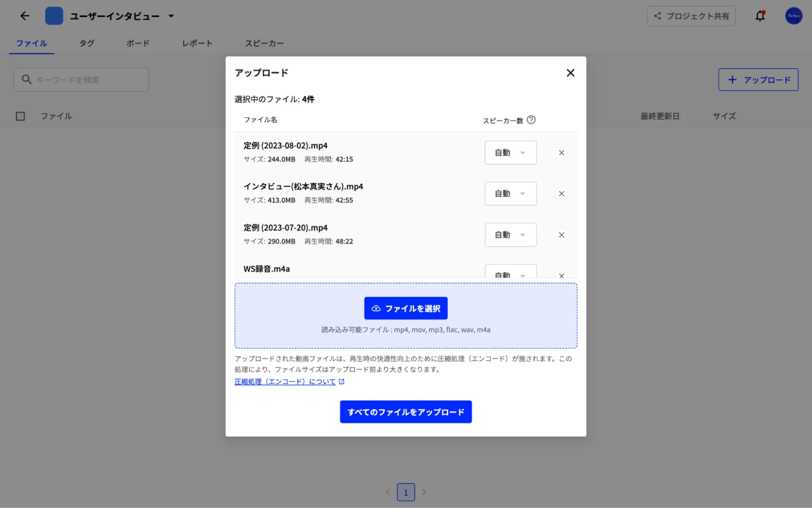
Task: Open speaker count dropdown for 定例 (2023-08-02).mp4
Action: point(510,153)
